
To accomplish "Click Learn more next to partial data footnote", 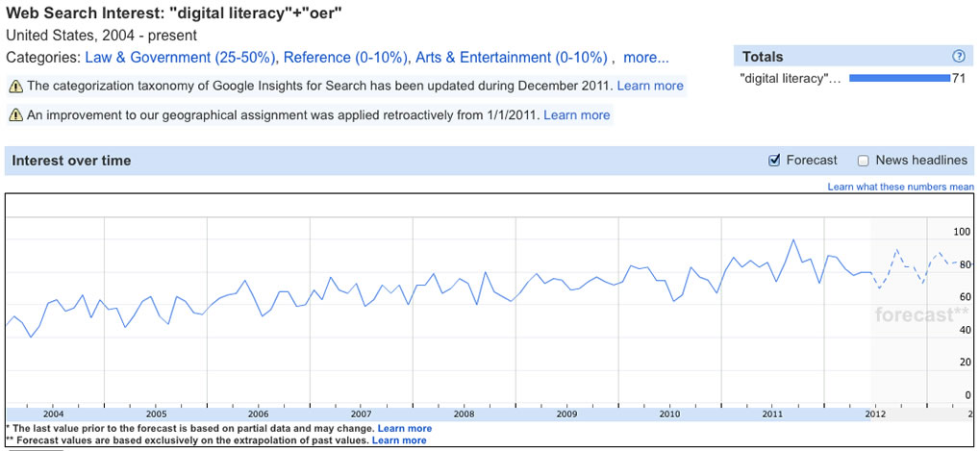I will [x=404, y=429].
